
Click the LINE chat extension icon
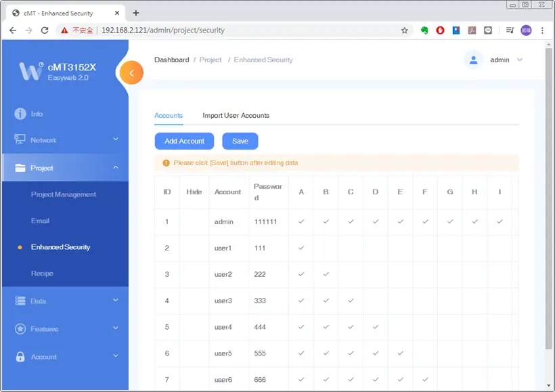[488, 30]
